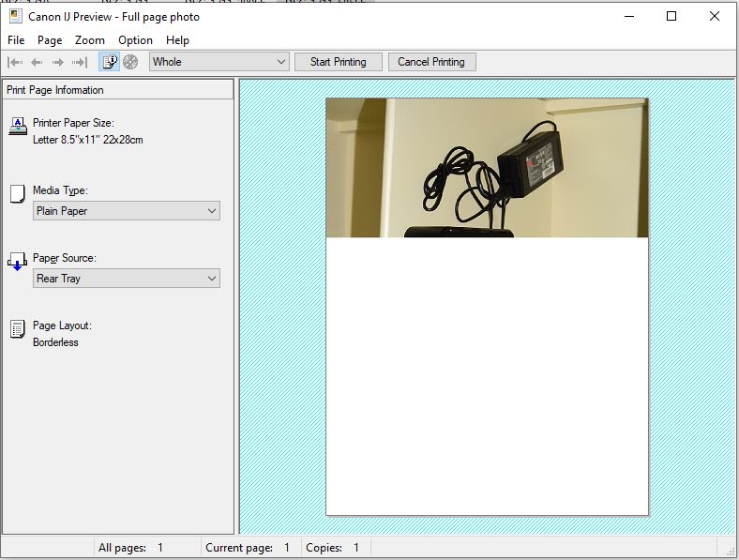Open the Zoom menu

(x=90, y=40)
